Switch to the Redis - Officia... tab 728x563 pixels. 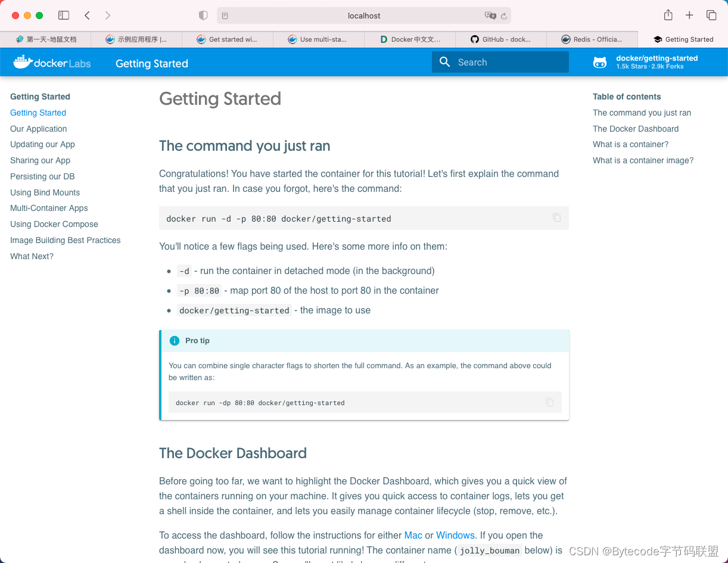coord(592,39)
